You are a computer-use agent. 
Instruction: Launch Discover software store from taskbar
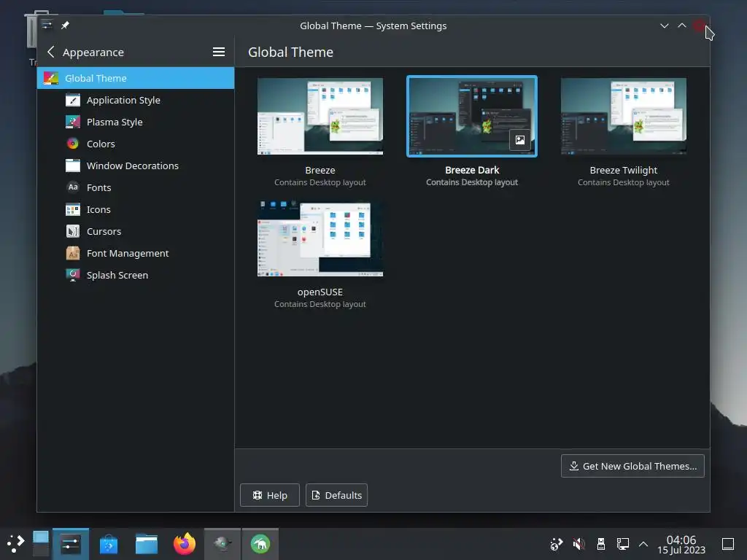click(x=109, y=544)
